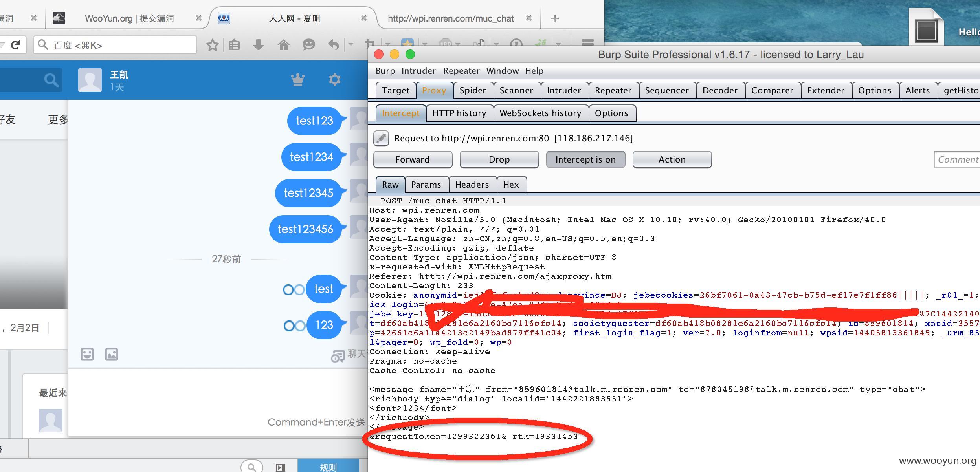This screenshot has width=980, height=472.
Task: Click the 百度 search field
Action: [x=115, y=45]
